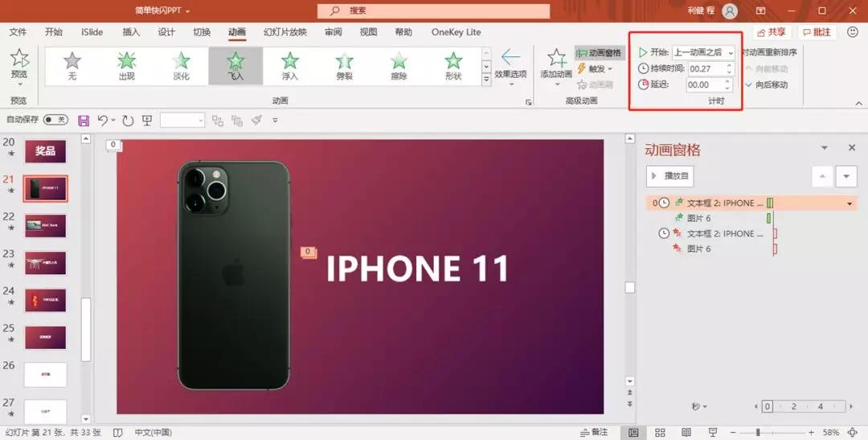
Task: Toggle the 动画窗格 animation pane button
Action: pos(599,53)
